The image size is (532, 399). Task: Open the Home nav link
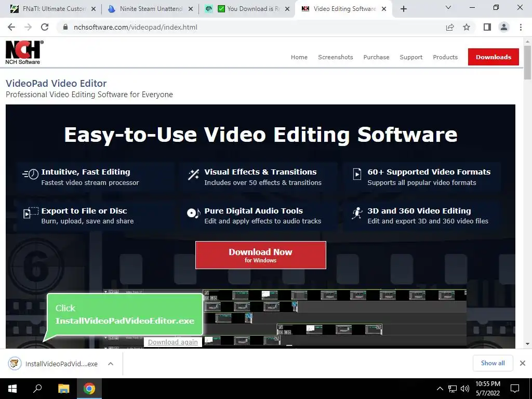pos(299,57)
